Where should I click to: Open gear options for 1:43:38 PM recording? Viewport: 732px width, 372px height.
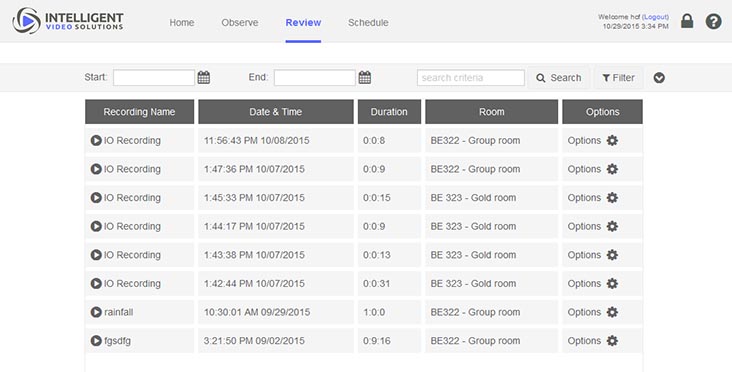[612, 255]
